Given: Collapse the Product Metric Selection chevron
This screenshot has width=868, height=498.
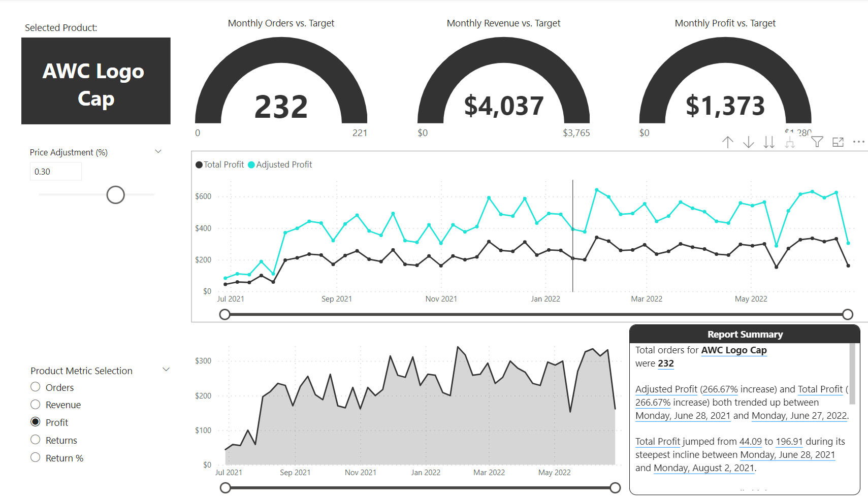Looking at the screenshot, I should 166,370.
